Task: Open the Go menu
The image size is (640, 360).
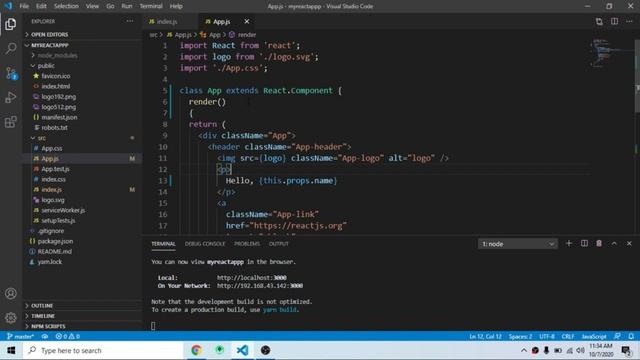Action: 110,6
